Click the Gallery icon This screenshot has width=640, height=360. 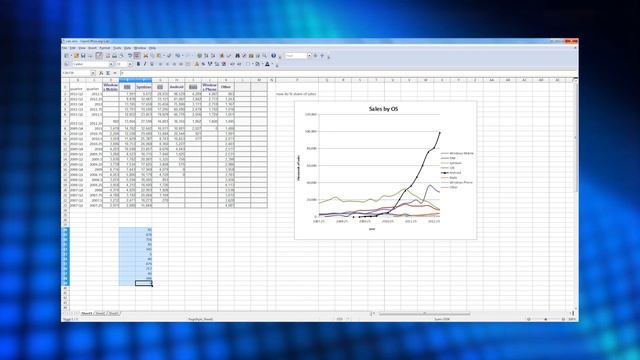coord(251,56)
